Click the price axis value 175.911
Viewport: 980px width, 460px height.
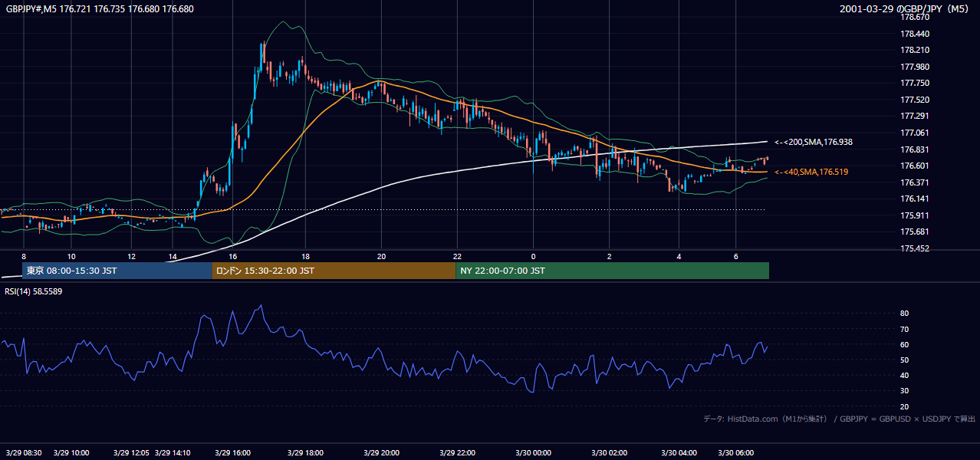coord(915,215)
